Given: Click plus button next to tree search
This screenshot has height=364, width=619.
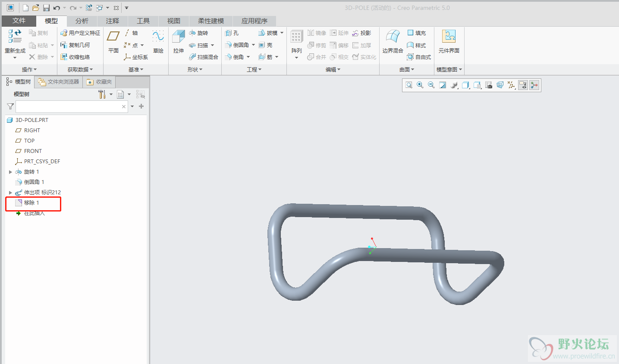Looking at the screenshot, I should [141, 106].
